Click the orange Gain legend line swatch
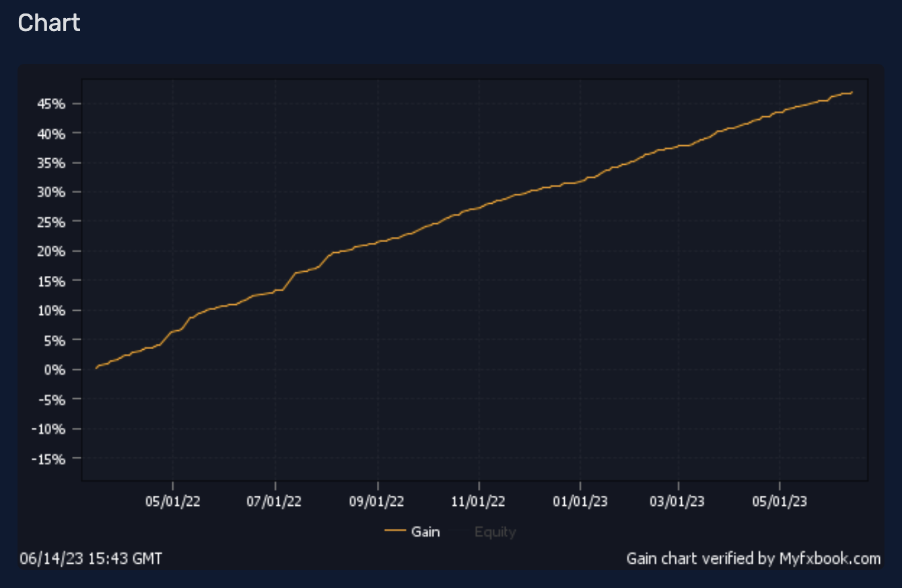The image size is (902, 588). pyautogui.click(x=394, y=531)
